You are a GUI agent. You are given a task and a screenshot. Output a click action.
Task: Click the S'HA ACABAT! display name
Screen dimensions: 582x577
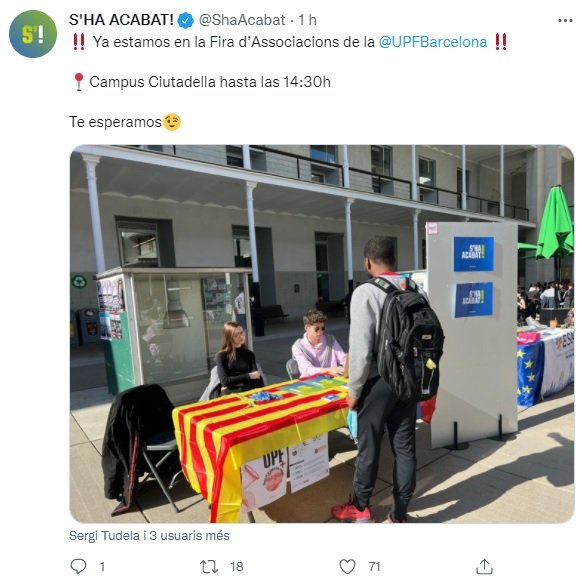121,20
